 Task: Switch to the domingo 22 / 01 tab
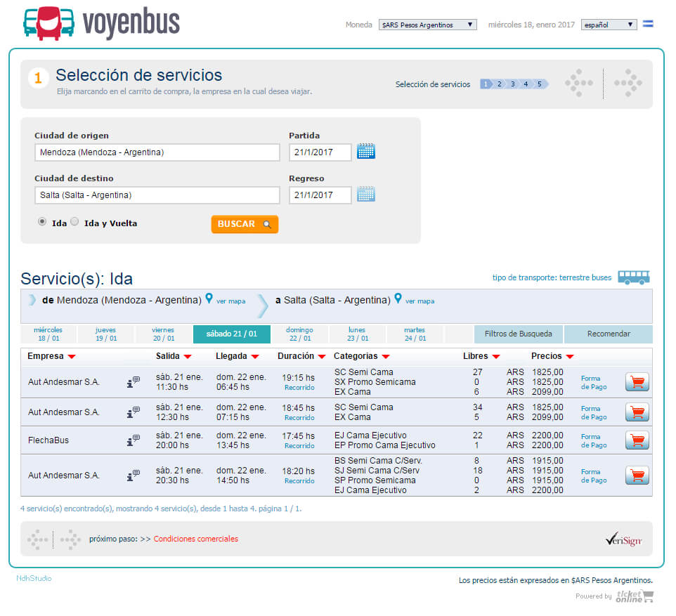[x=299, y=334]
